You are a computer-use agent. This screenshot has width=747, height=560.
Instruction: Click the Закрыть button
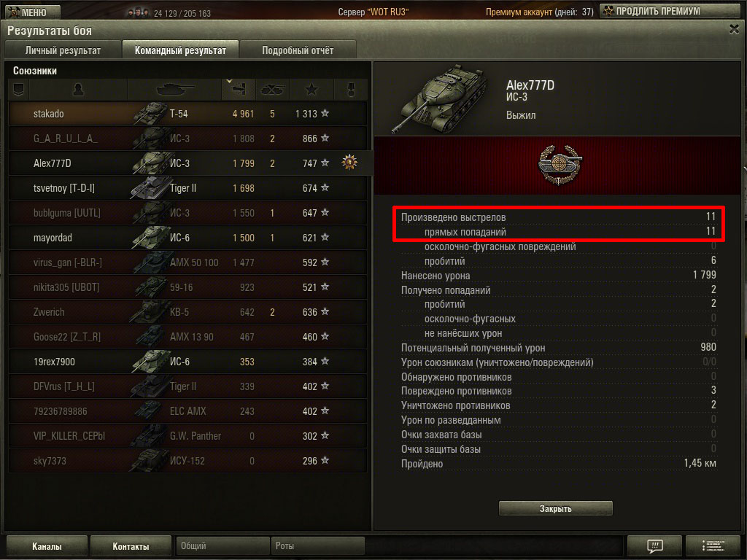tap(555, 508)
